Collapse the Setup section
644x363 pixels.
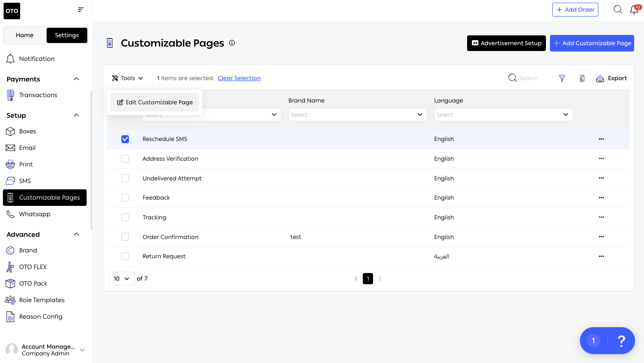(x=76, y=115)
